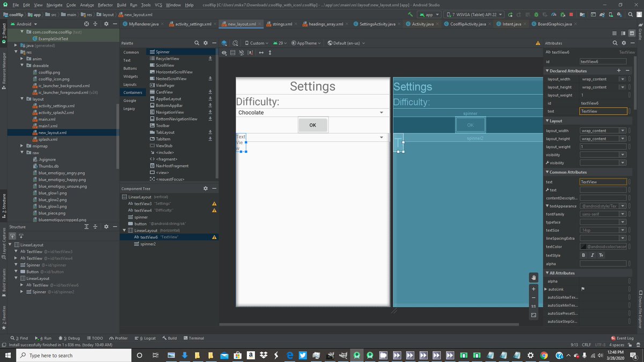Screen dimensions: 644x362
Task: Click the red Stop button
Action: tap(571, 14)
